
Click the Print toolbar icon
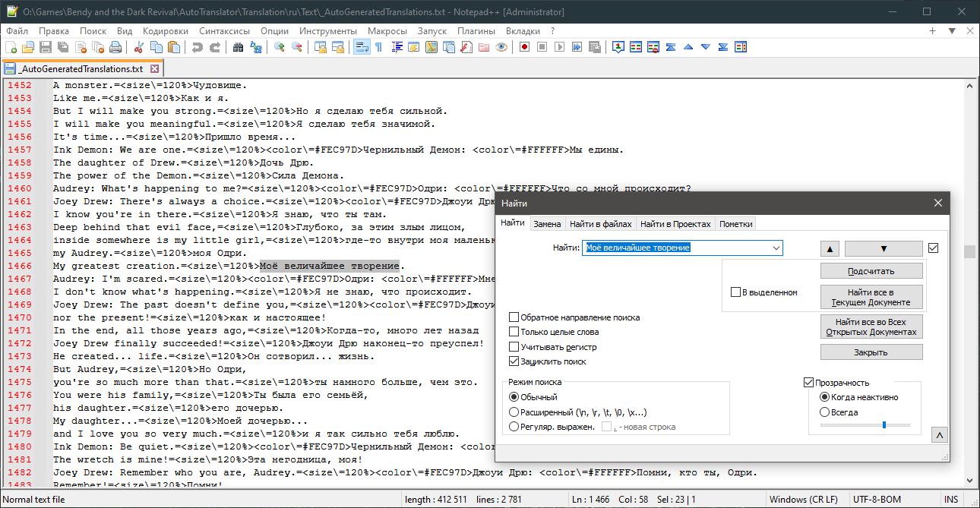(x=115, y=47)
